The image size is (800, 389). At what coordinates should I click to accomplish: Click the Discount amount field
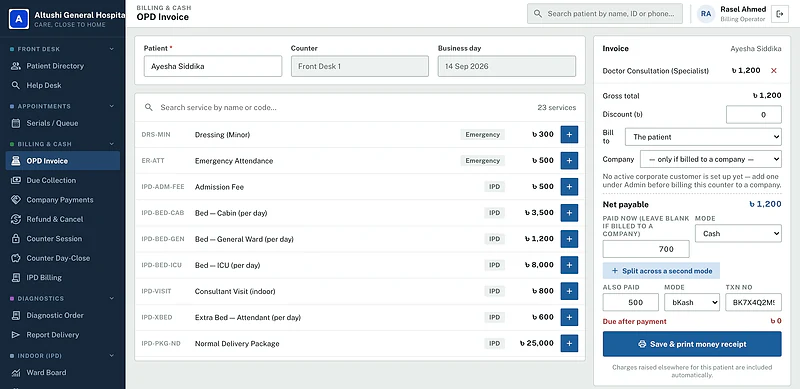[754, 114]
